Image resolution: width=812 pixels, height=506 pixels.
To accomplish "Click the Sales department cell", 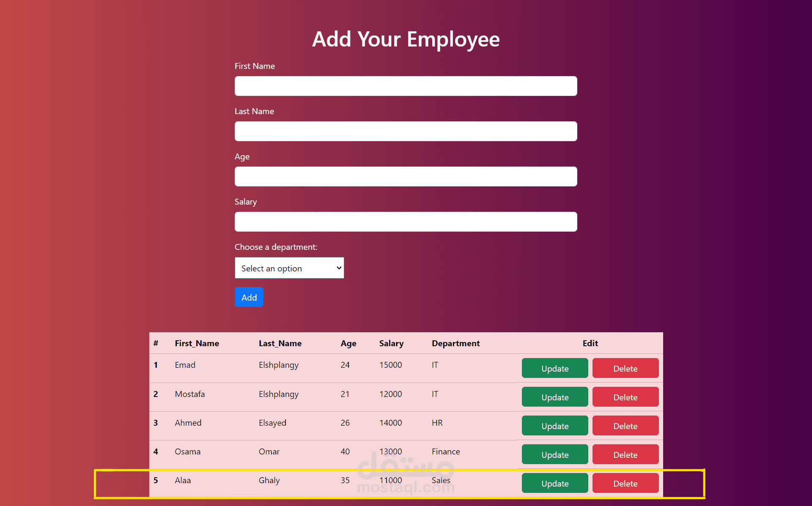I will click(441, 480).
